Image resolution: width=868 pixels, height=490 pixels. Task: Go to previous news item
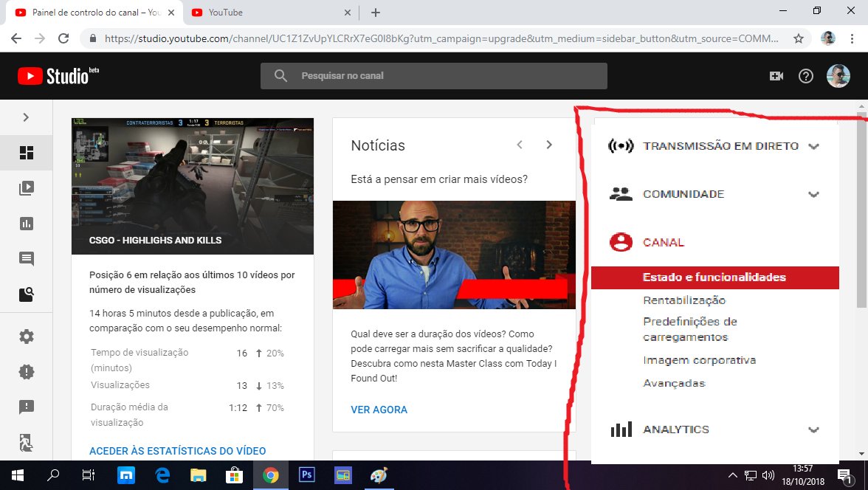click(x=520, y=145)
